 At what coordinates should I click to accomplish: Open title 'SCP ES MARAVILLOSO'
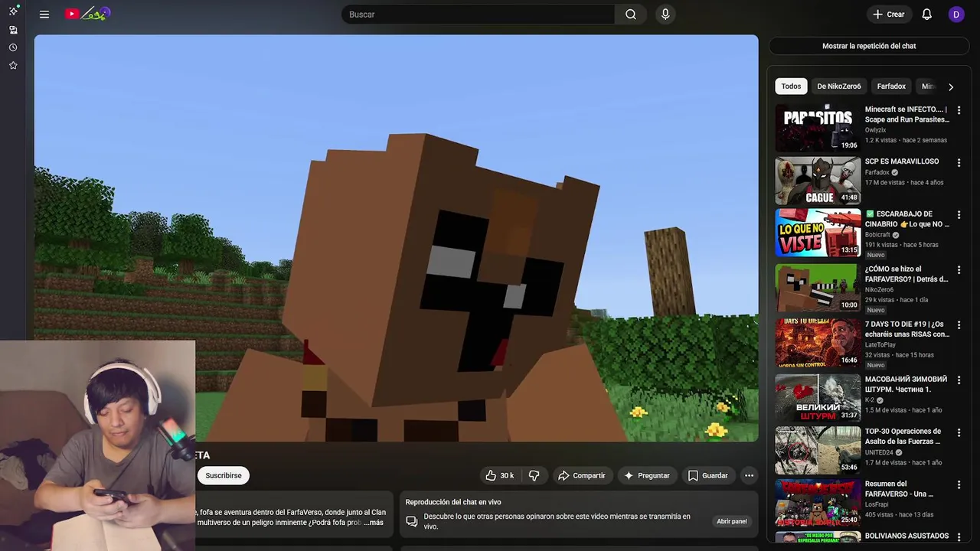click(x=902, y=161)
